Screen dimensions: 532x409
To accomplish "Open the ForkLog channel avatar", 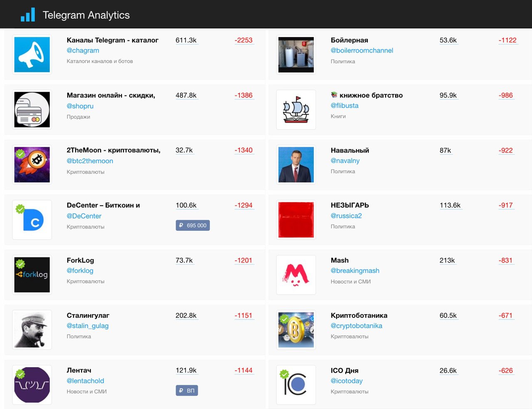I will [32, 275].
